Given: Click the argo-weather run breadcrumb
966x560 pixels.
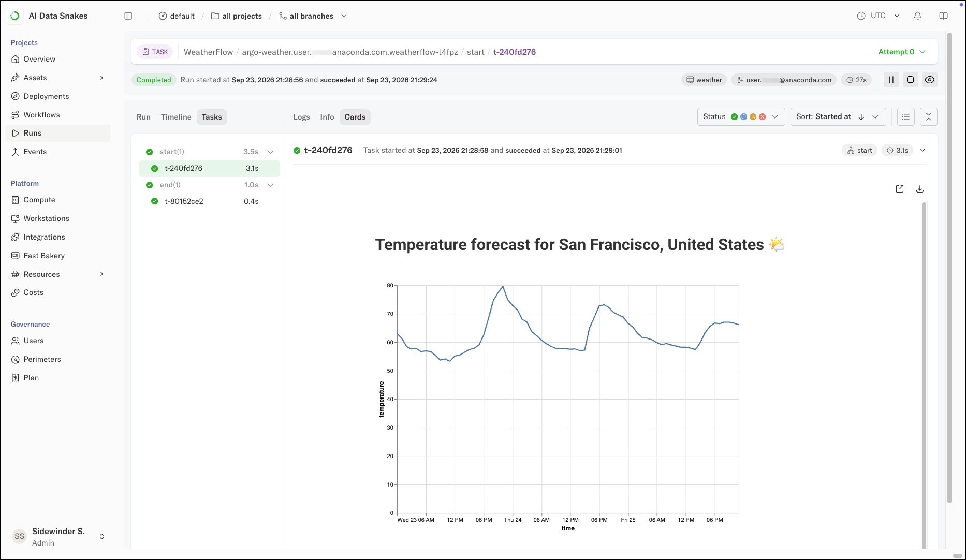Looking at the screenshot, I should tap(350, 52).
